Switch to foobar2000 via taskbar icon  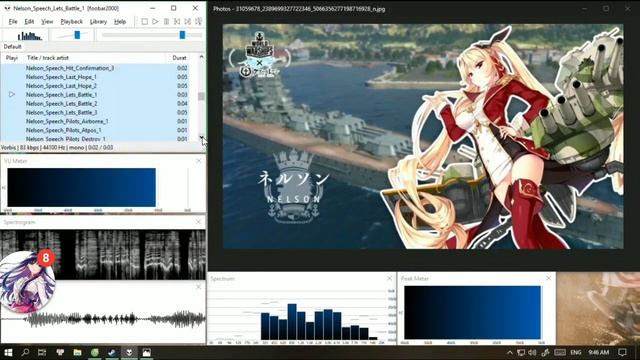coord(129,352)
